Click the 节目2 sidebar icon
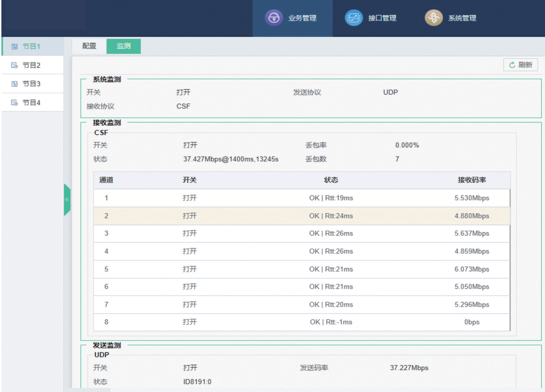 [x=14, y=65]
